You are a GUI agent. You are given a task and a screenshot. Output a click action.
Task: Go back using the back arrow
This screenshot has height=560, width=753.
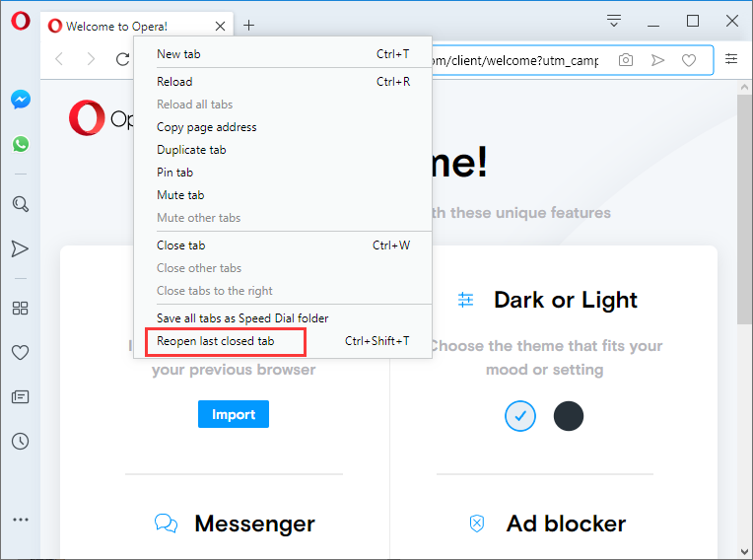[x=59, y=59]
